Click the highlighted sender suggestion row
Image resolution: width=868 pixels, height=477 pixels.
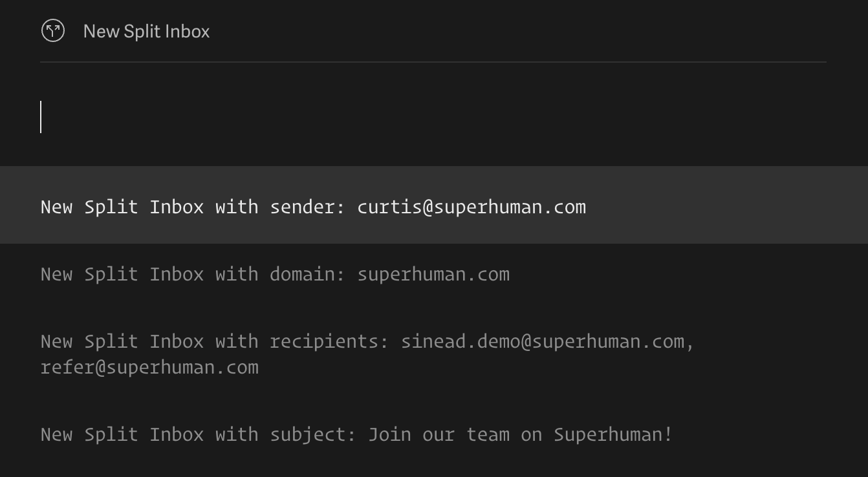[434, 205]
